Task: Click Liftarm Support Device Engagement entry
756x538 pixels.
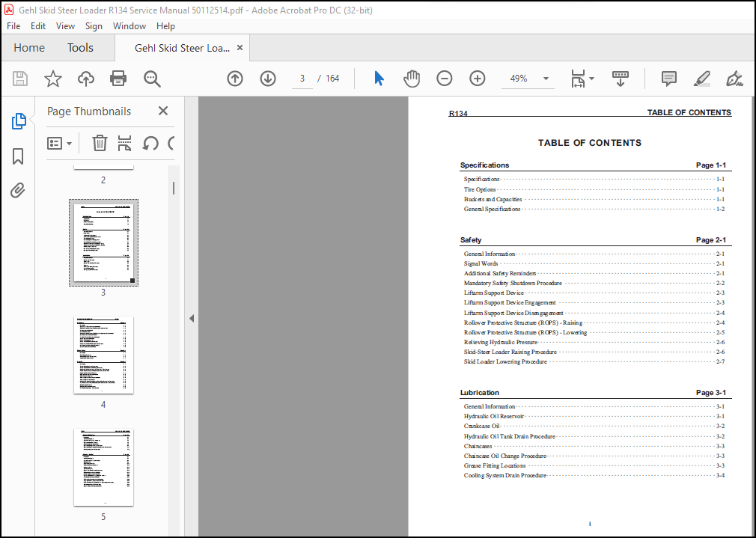Action: [x=510, y=303]
